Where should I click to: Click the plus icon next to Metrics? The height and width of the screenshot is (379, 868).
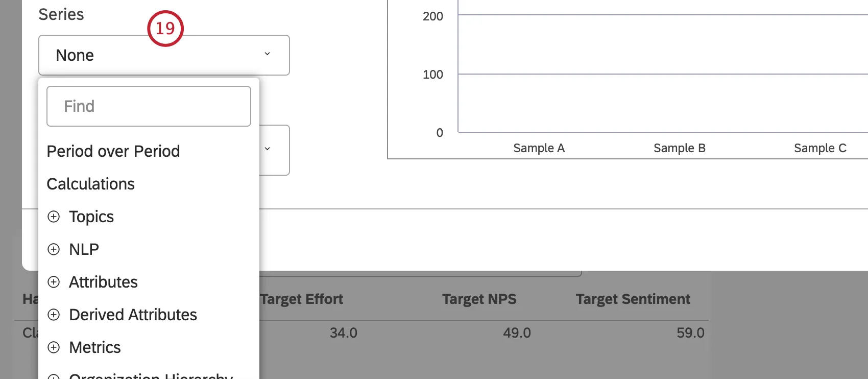pyautogui.click(x=54, y=347)
